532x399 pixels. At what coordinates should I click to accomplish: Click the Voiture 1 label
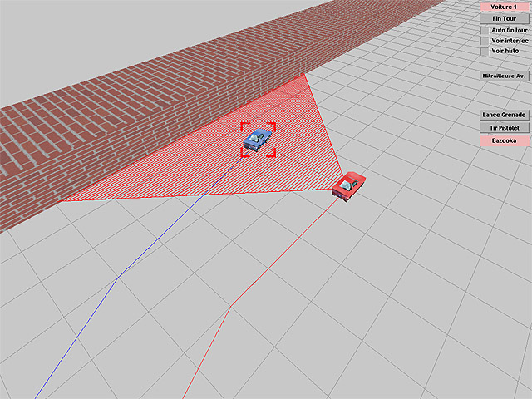[x=504, y=6]
